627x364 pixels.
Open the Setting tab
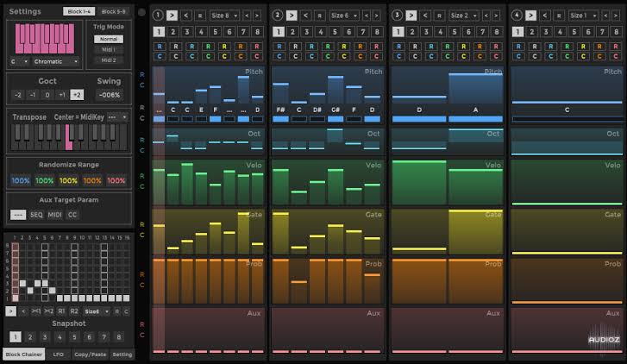coord(122,355)
